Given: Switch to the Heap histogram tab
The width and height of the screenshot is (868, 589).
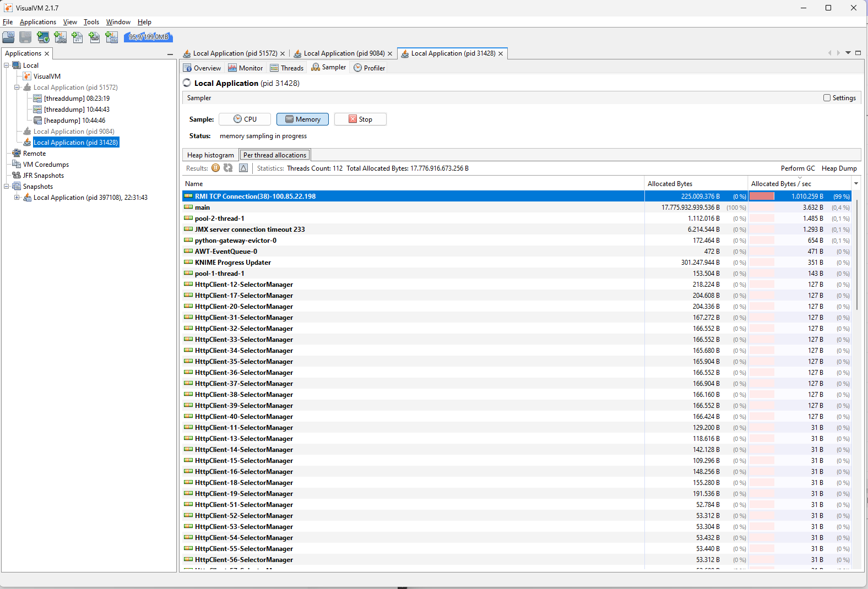Looking at the screenshot, I should tap(210, 155).
